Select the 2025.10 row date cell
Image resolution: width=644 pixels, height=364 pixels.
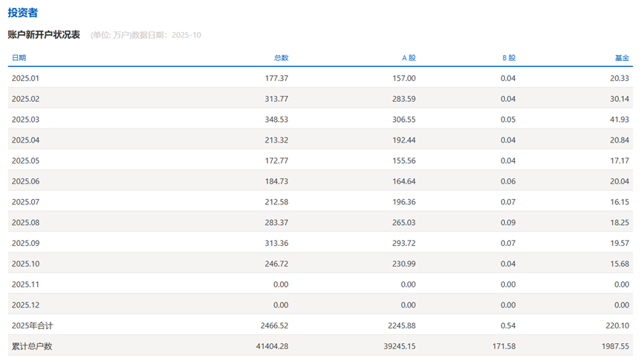coord(25,264)
